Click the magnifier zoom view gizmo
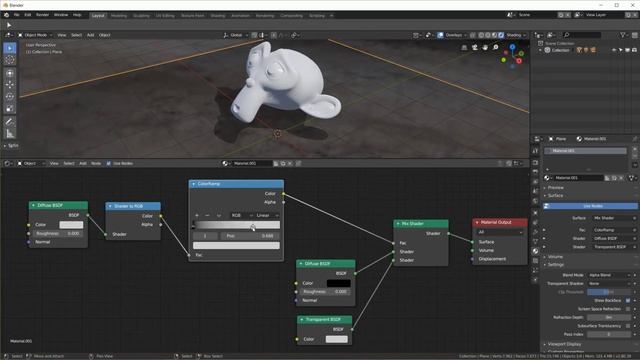Viewport: 640px width, 360px height. click(495, 48)
